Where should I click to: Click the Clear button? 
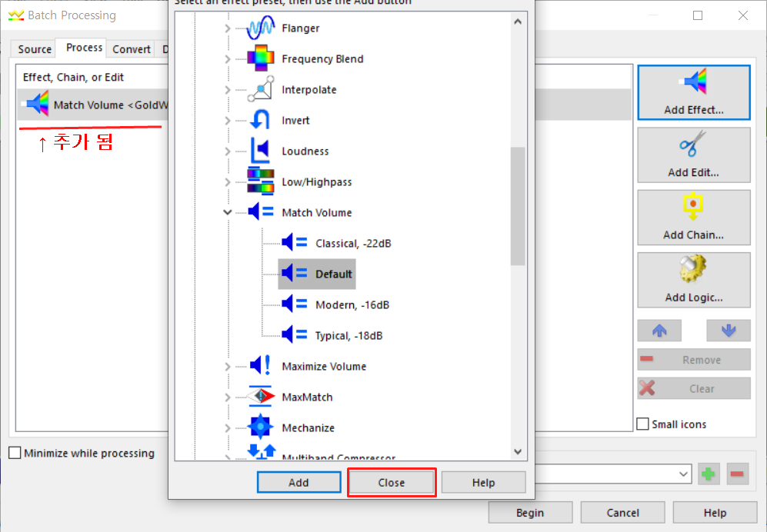(x=694, y=388)
